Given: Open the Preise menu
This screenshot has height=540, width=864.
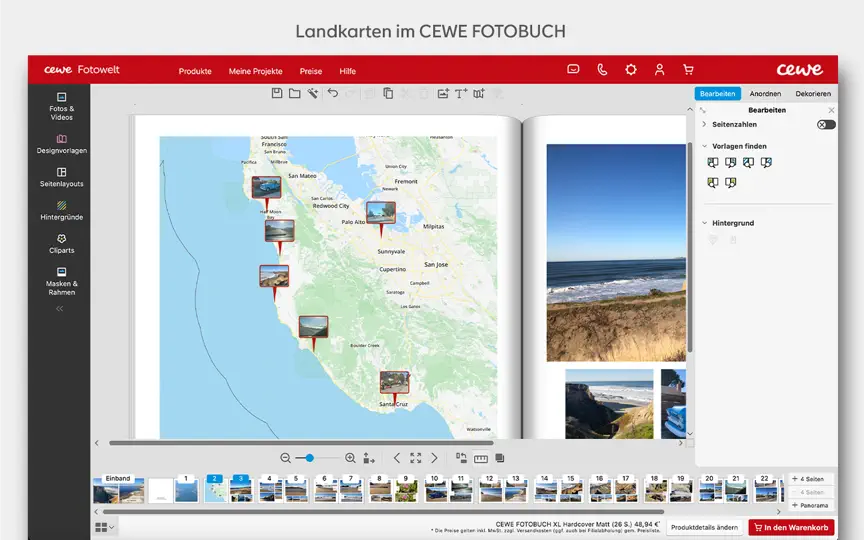Looking at the screenshot, I should (x=311, y=71).
